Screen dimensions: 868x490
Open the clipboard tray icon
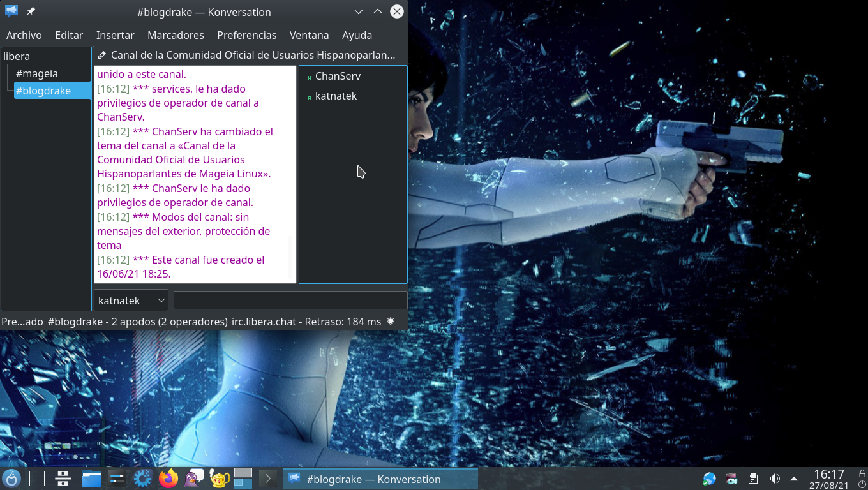click(753, 479)
